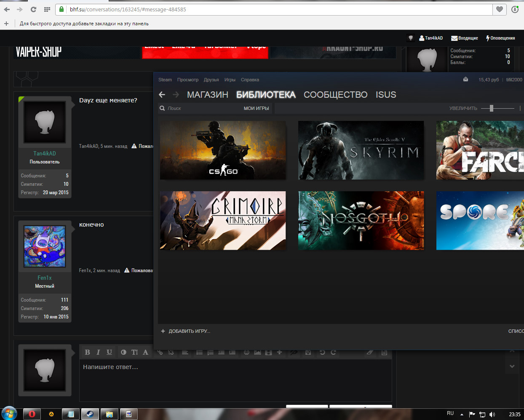524x420 pixels.
Task: Click the Steam icon in taskbar
Action: [x=90, y=414]
